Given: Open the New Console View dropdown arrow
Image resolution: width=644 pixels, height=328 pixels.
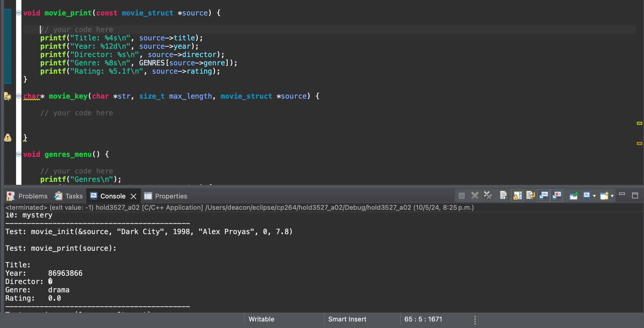Looking at the screenshot, I should (612, 196).
